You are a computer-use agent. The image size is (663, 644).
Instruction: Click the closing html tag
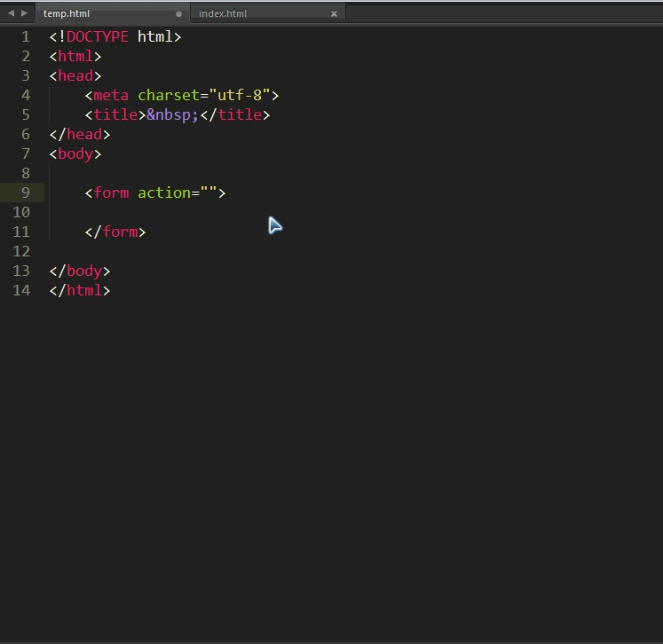pos(83,290)
